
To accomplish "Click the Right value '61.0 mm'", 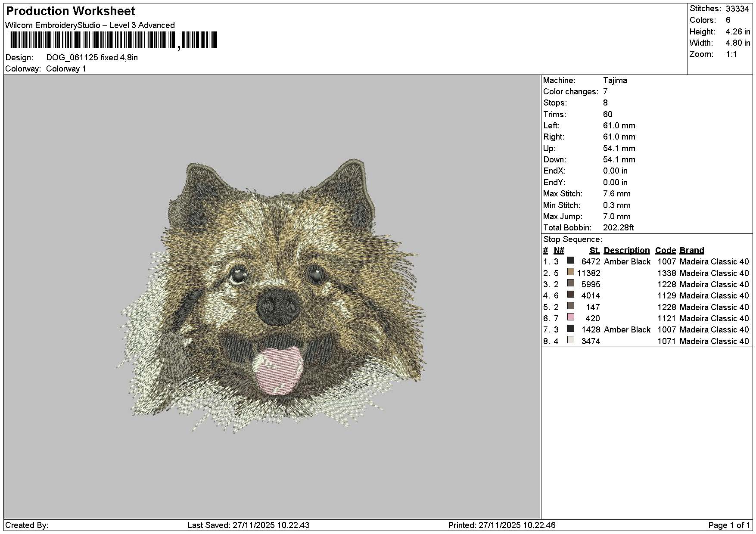I will coord(619,137).
